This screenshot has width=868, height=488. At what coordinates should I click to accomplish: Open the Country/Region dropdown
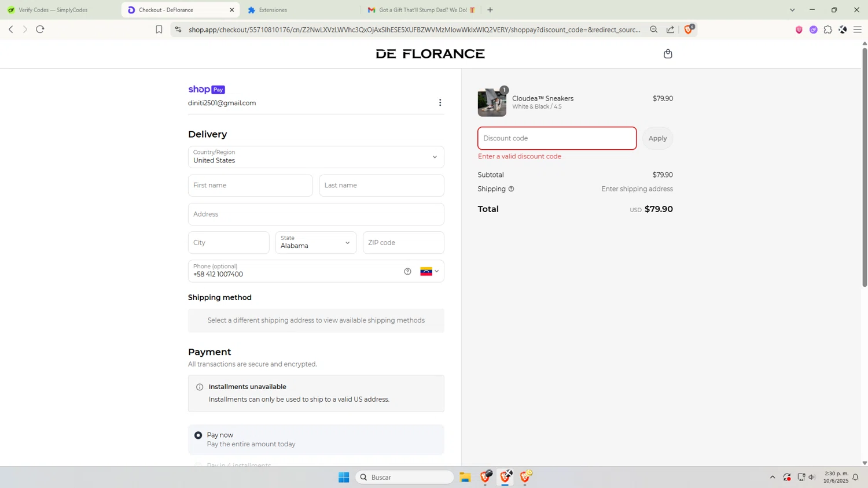[316, 157]
